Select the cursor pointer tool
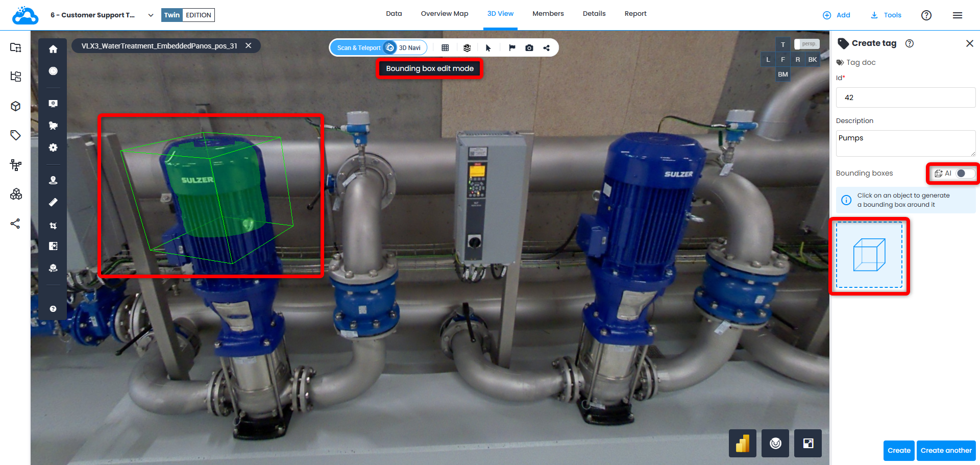980x465 pixels. pos(488,48)
